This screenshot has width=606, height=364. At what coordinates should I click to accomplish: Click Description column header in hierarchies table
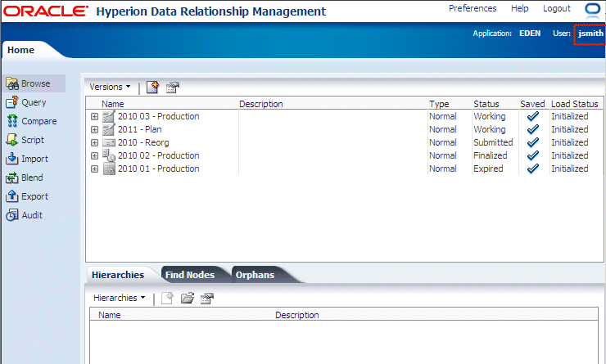[x=296, y=315]
